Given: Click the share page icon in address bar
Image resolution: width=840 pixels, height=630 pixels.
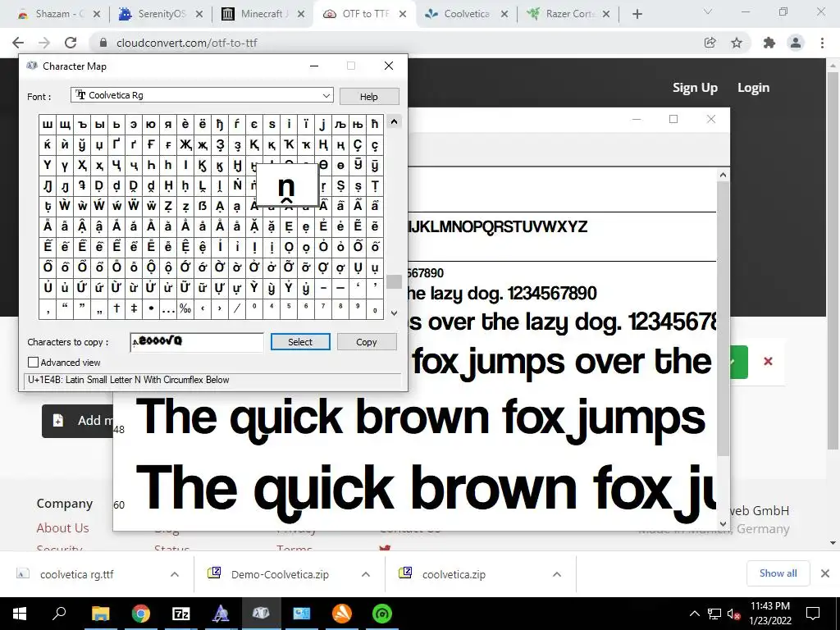Looking at the screenshot, I should [x=710, y=43].
